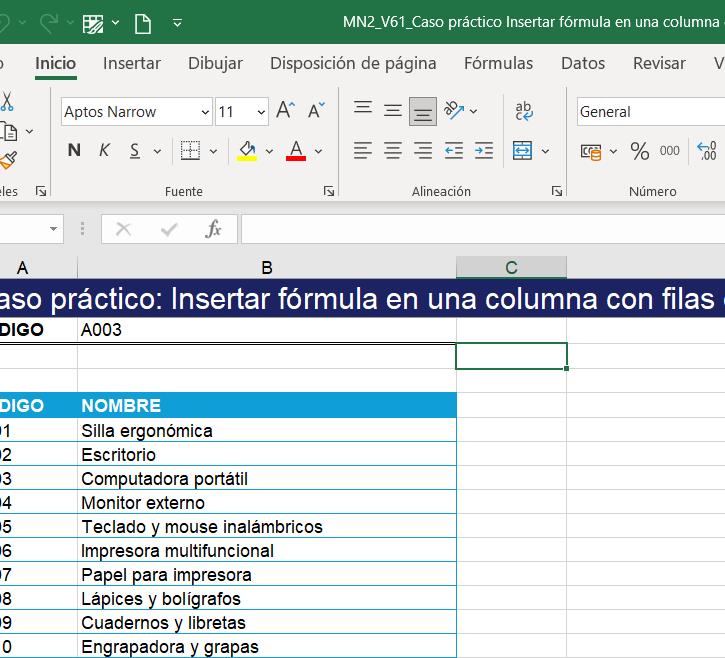Click the Format Painter brush icon
Image resolution: width=725 pixels, height=658 pixels.
click(x=8, y=160)
